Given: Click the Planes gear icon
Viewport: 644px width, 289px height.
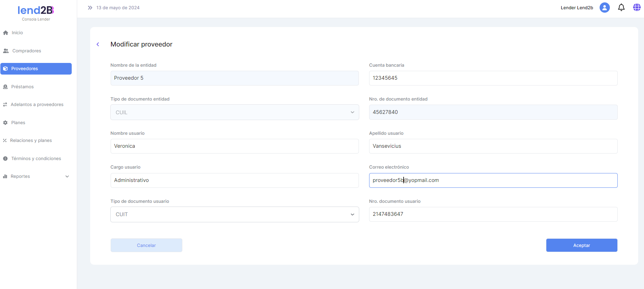Looking at the screenshot, I should point(5,123).
